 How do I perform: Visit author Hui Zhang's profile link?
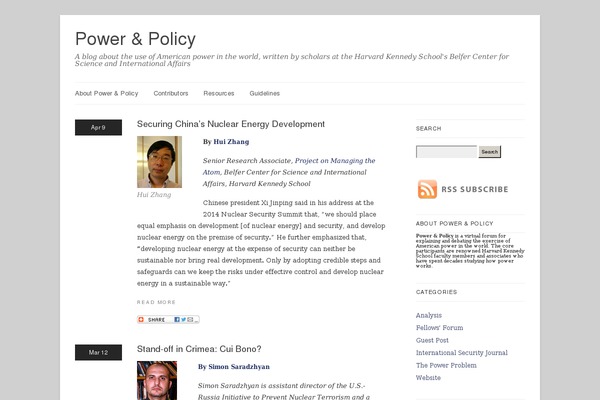click(231, 142)
